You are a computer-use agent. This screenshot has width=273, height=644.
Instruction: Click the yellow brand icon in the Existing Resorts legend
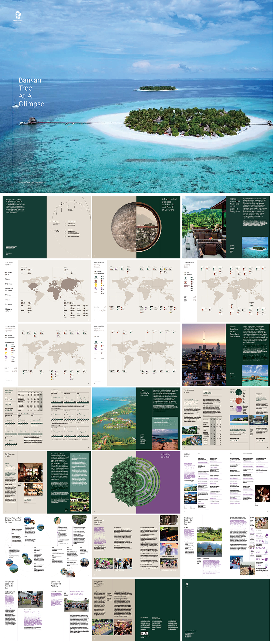pyautogui.click(x=96, y=284)
